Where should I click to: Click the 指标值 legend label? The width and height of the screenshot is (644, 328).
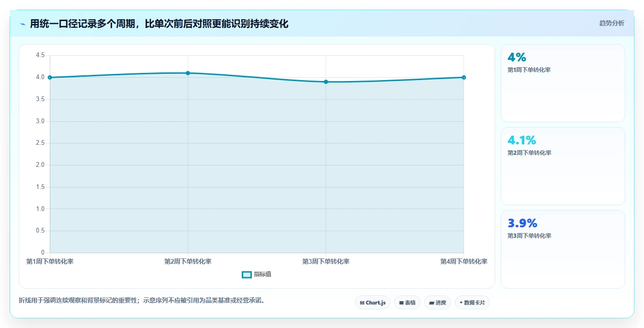(x=262, y=274)
